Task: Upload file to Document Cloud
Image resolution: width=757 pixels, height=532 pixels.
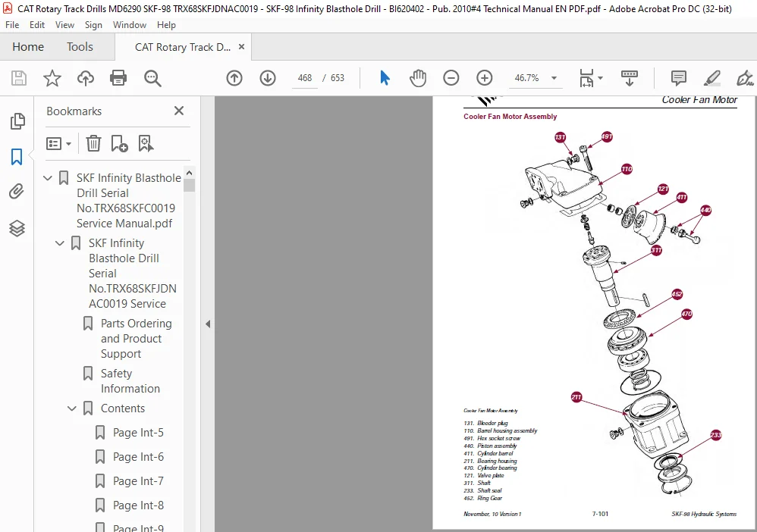Action: coord(86,77)
